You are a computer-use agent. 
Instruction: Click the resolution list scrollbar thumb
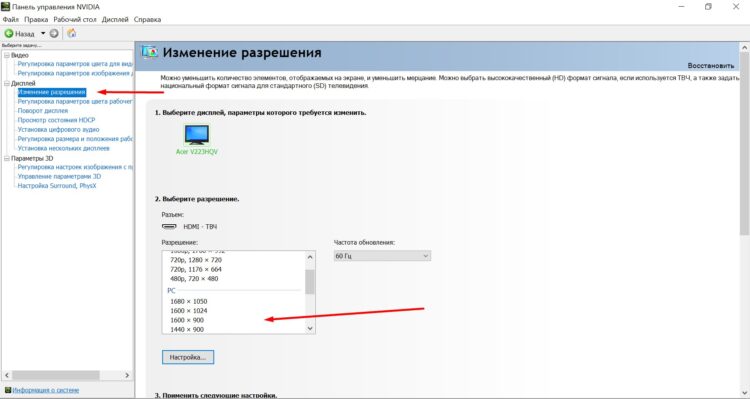pos(310,282)
